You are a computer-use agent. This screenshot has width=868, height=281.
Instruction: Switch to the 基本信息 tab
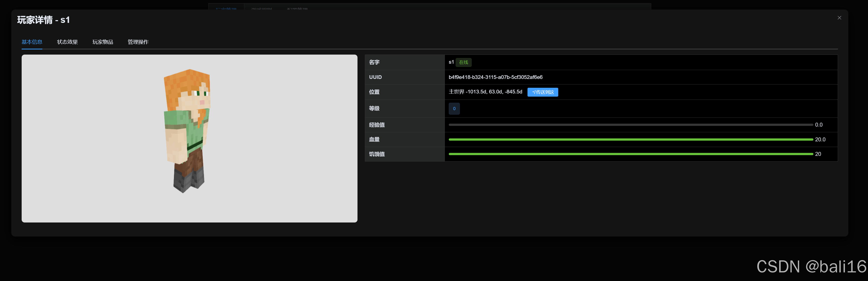(32, 42)
